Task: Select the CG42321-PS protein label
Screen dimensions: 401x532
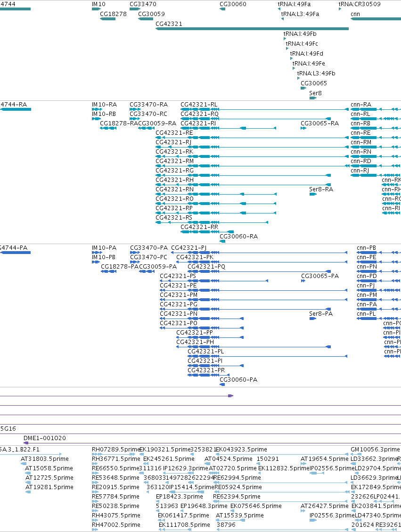Action: [x=178, y=276]
